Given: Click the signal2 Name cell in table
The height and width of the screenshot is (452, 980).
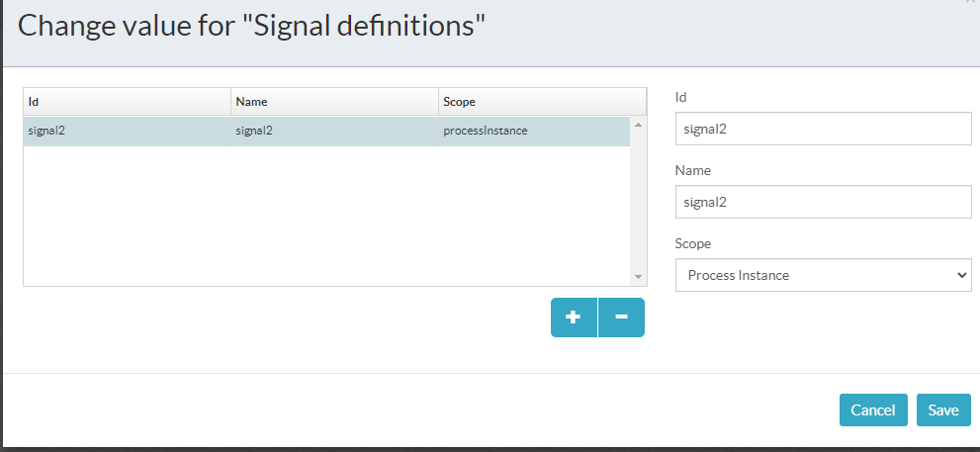Looking at the screenshot, I should [x=334, y=131].
